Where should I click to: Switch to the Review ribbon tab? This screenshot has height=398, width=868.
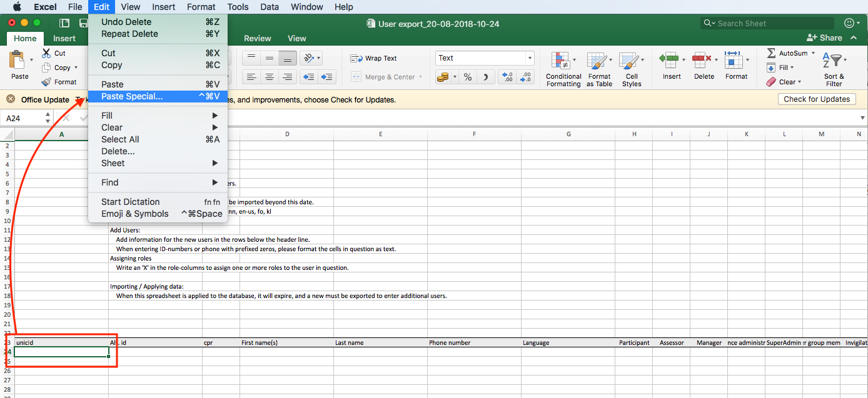click(258, 38)
